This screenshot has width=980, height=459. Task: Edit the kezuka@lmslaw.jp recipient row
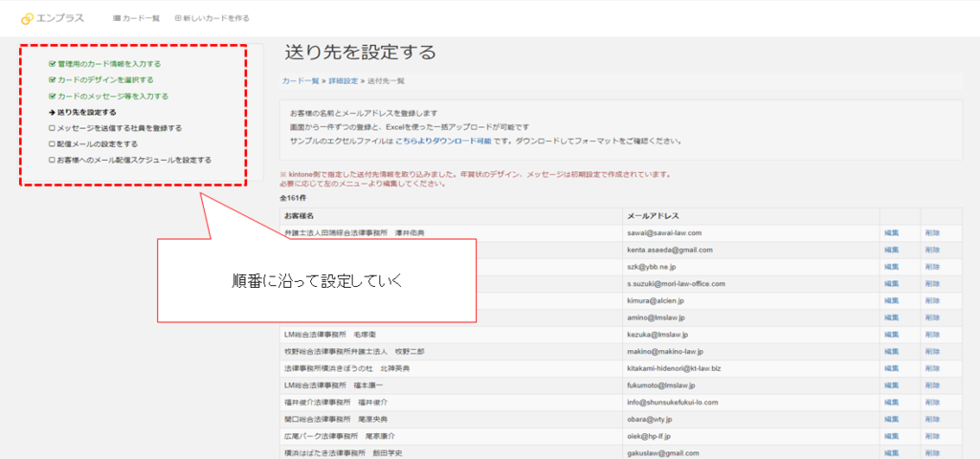891,334
